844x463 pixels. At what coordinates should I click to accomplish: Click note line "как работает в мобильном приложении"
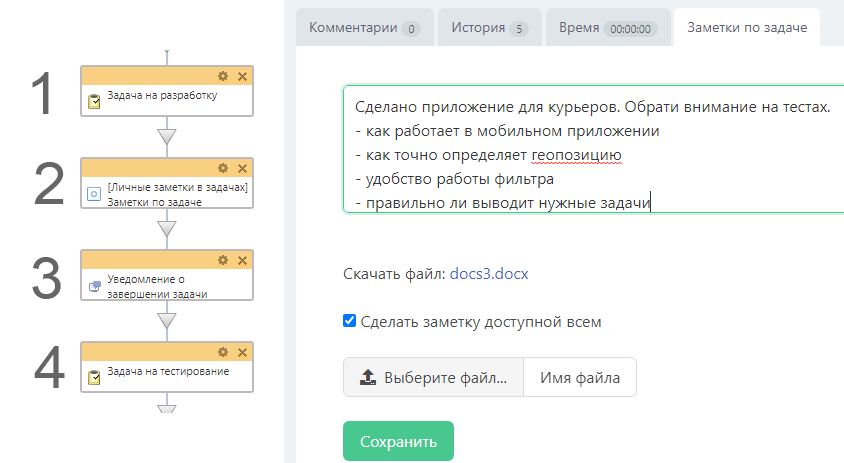tap(512, 131)
